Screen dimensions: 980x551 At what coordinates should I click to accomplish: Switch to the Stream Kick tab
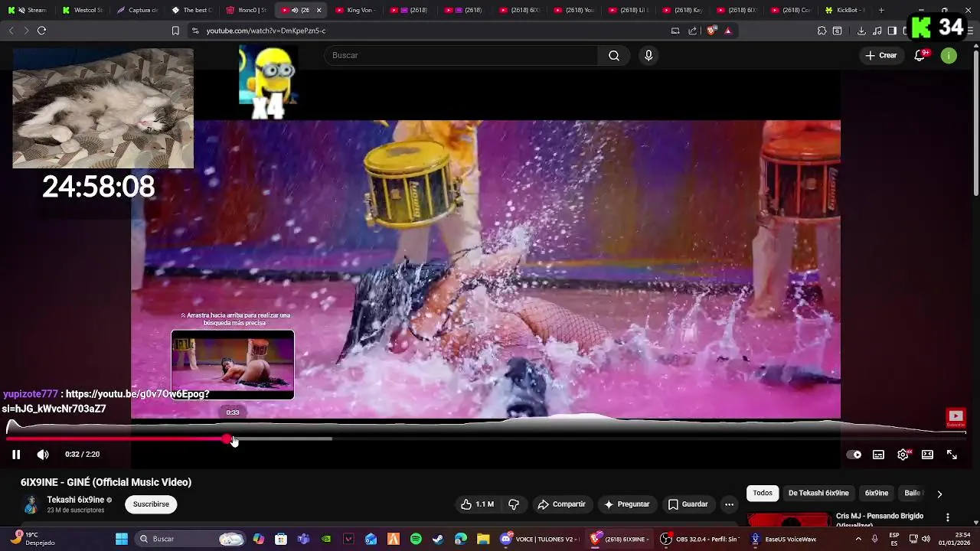tap(28, 10)
